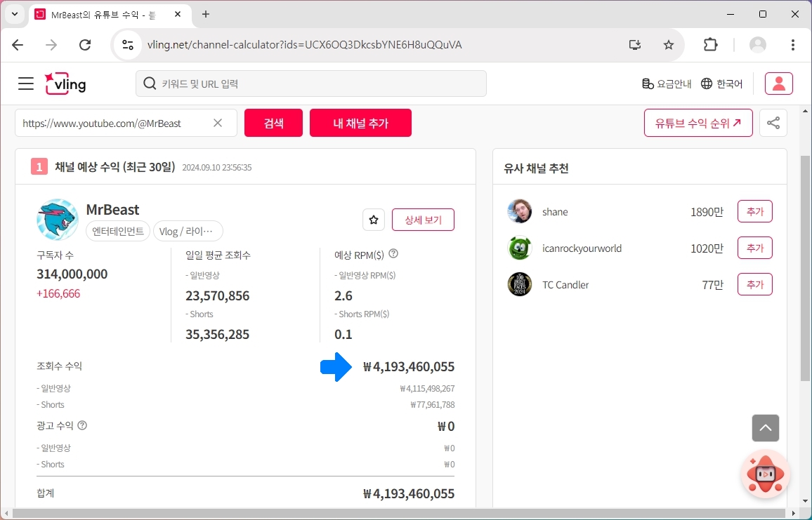Reload the current page
This screenshot has height=520, width=812.
pyautogui.click(x=85, y=45)
